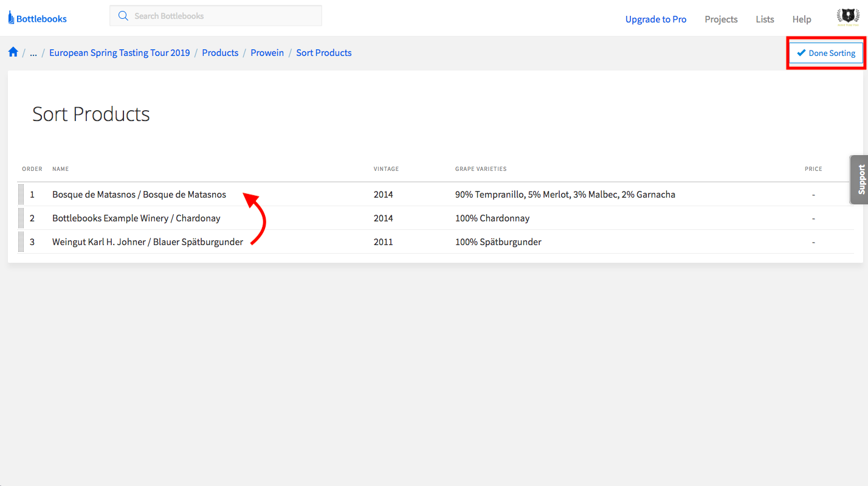Screen dimensions: 868x486
Task: Click the Order column header
Action: [32, 169]
